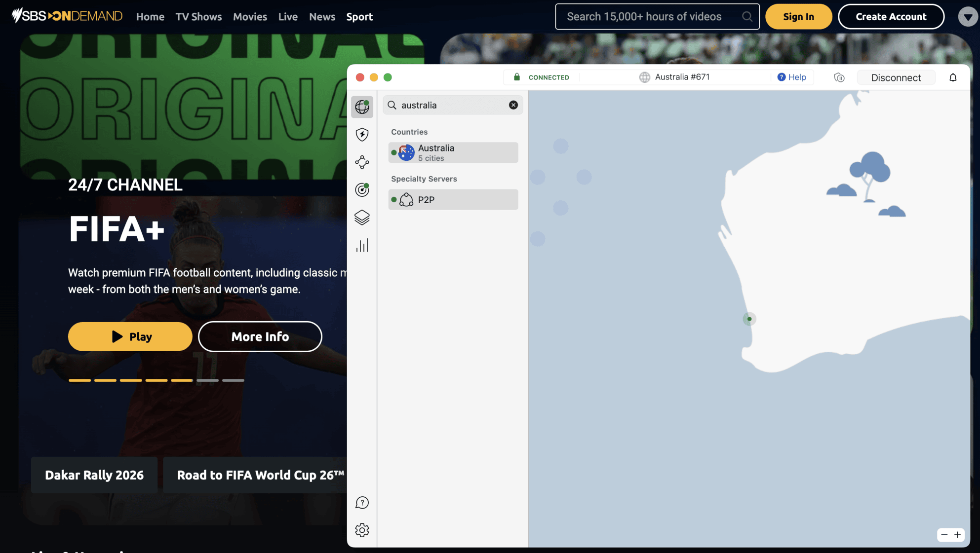Click the Help link in VPN header
Viewport: 980px width, 553px height.
click(x=792, y=77)
